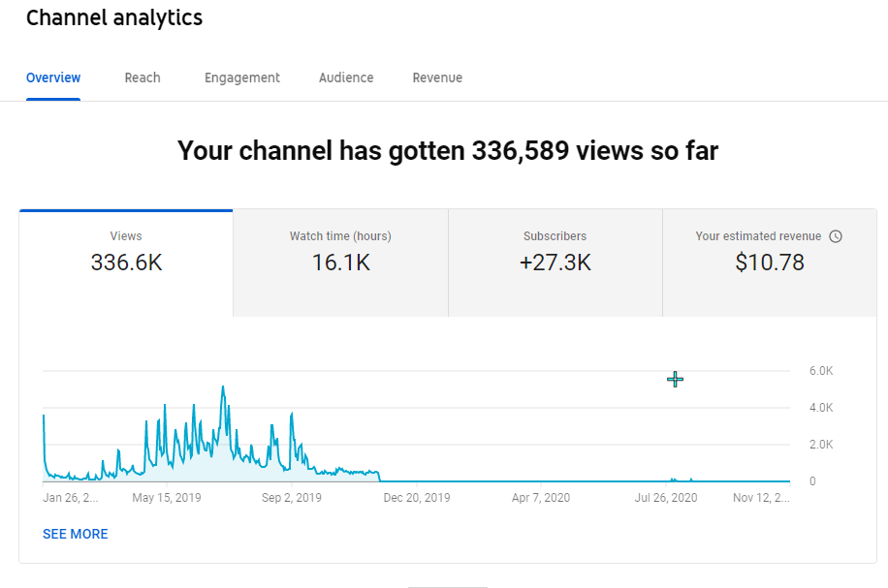The width and height of the screenshot is (888, 588).
Task: Click the Apr 7, 2020 date label
Action: point(541,498)
